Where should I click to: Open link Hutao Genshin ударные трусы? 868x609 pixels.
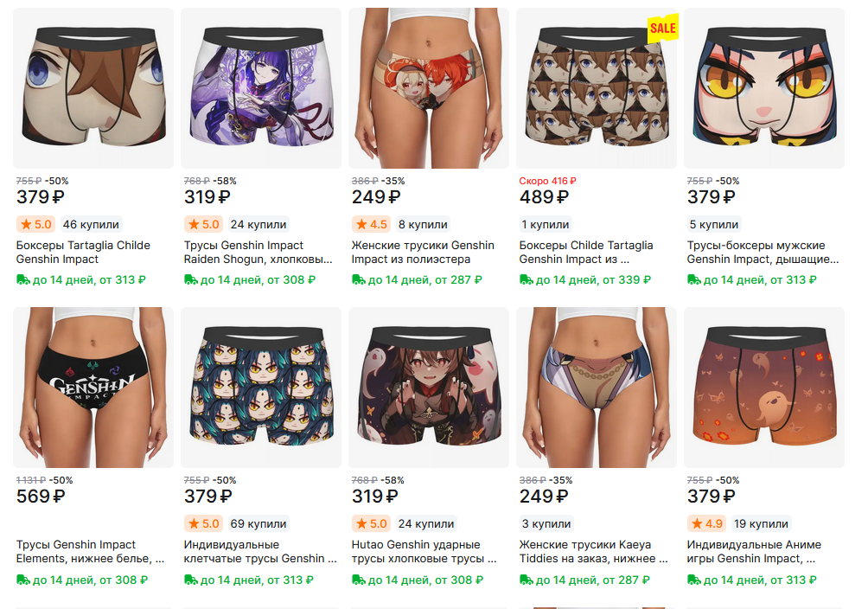[x=424, y=551]
